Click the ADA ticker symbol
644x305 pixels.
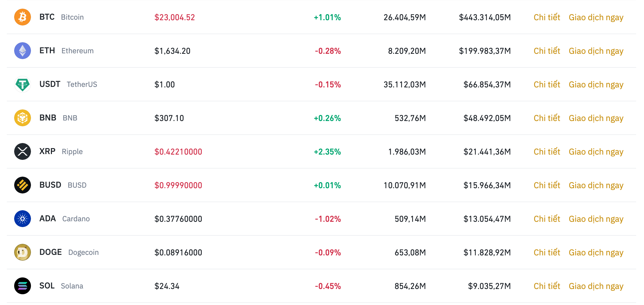point(47,219)
